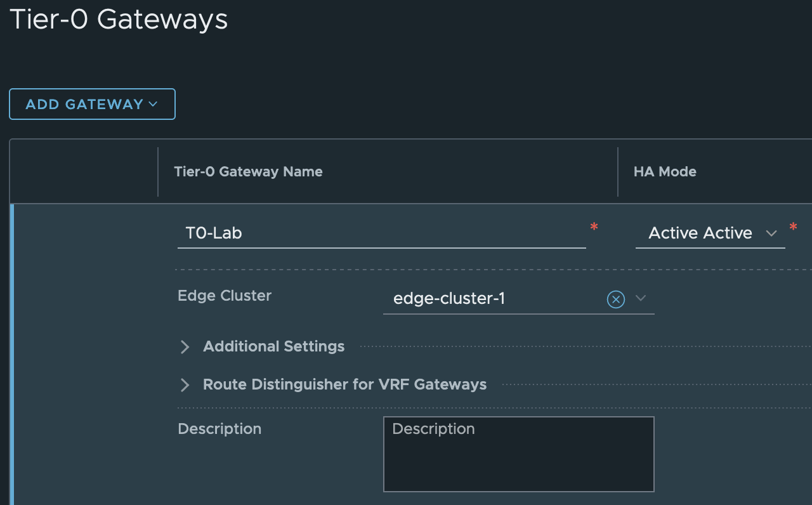Click the divider between Name and HA Mode columns

coord(617,172)
